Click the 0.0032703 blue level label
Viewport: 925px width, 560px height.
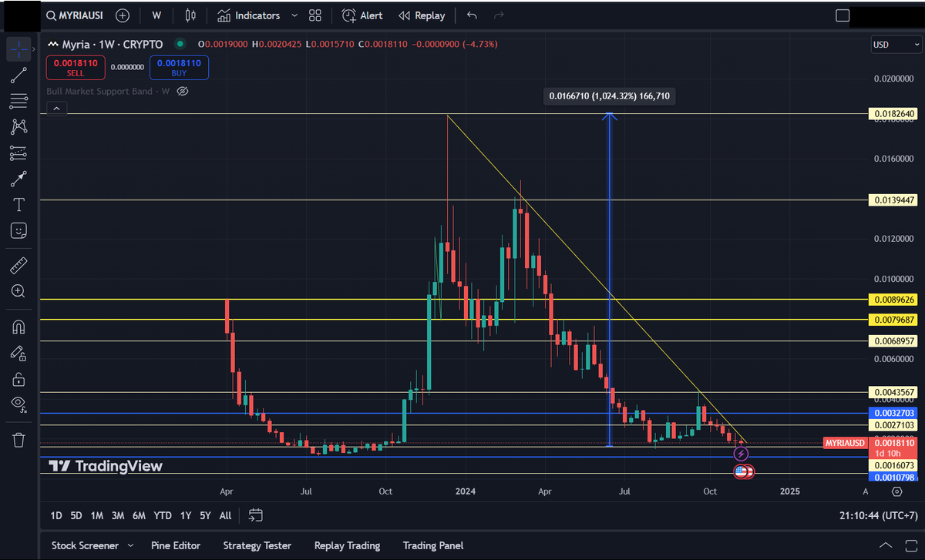coord(893,413)
